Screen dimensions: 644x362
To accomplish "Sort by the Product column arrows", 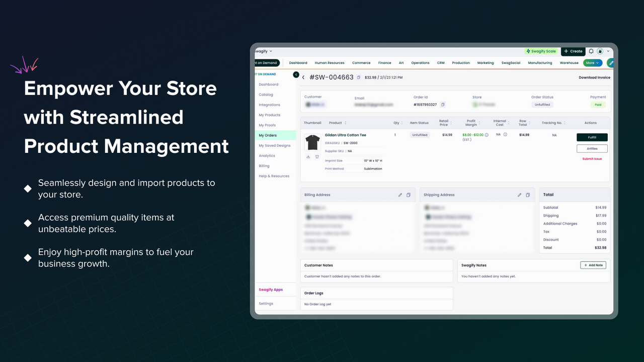I will tap(345, 123).
